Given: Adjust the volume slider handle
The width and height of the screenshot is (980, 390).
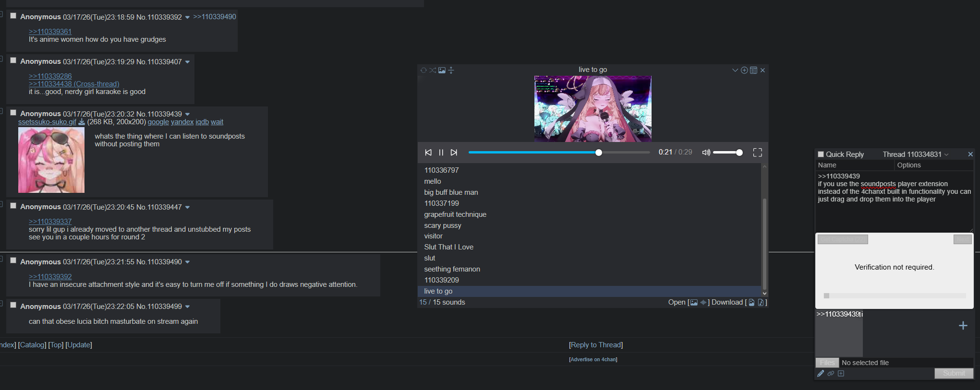Looking at the screenshot, I should [739, 153].
